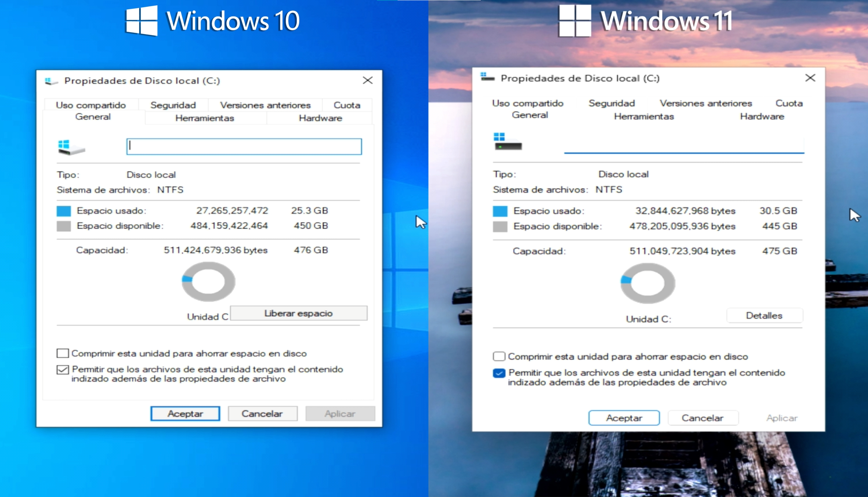Open the Hardware tab in Windows 11 dialog

[762, 116]
